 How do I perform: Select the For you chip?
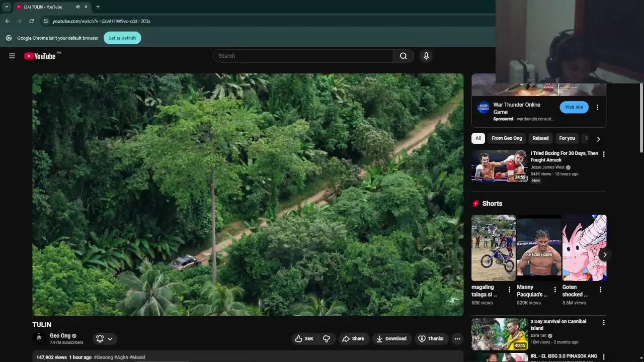tap(567, 138)
